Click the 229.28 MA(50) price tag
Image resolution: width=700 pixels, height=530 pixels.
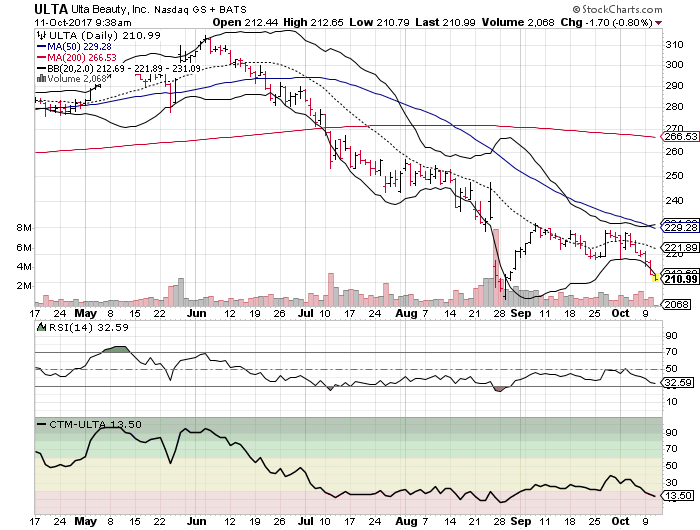pos(680,228)
